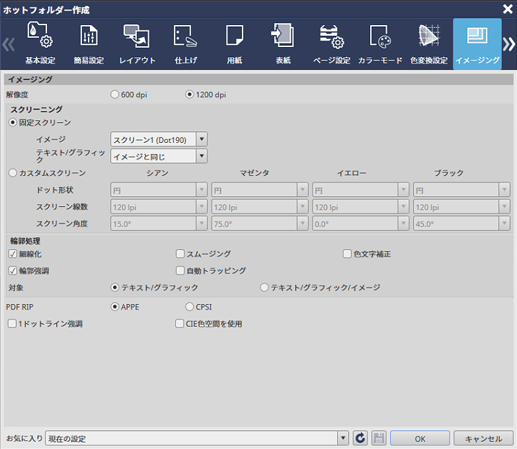Open the ページ設定 icon
Viewport: 517px width, 449px height.
331,43
